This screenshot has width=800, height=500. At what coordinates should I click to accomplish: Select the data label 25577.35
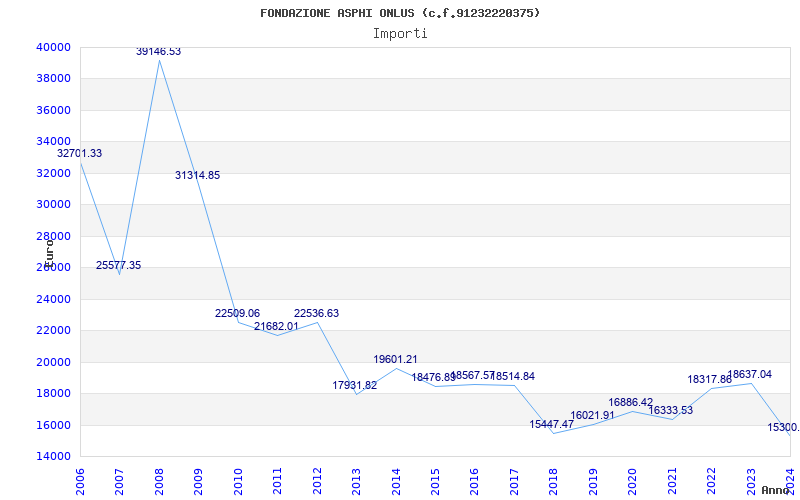pyautogui.click(x=118, y=265)
